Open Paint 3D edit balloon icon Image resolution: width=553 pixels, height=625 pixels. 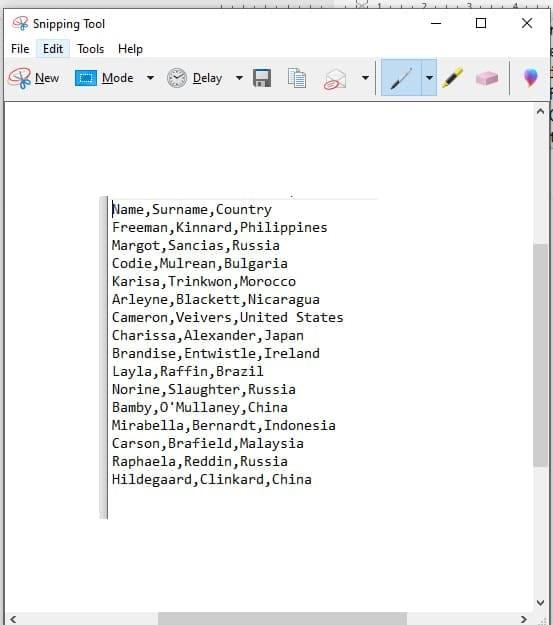[531, 78]
